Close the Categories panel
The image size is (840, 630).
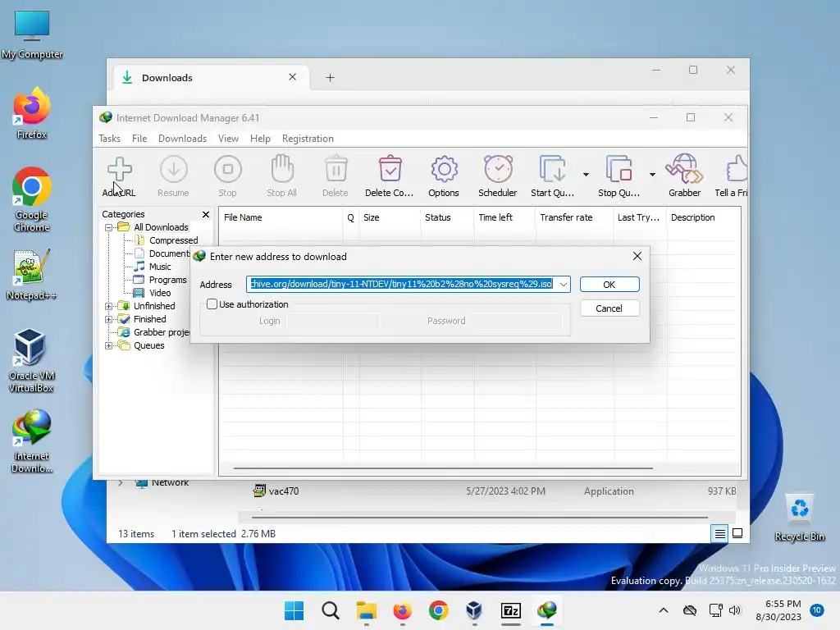click(206, 214)
